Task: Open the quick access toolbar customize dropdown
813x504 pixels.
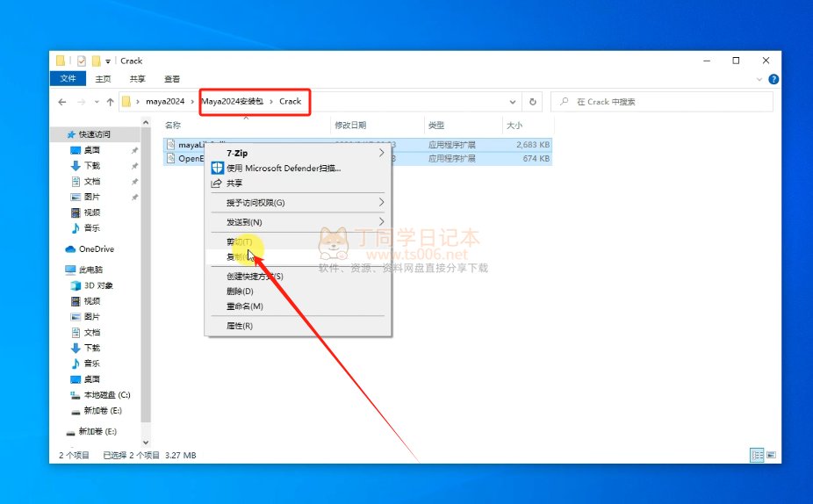Action: coord(108,61)
